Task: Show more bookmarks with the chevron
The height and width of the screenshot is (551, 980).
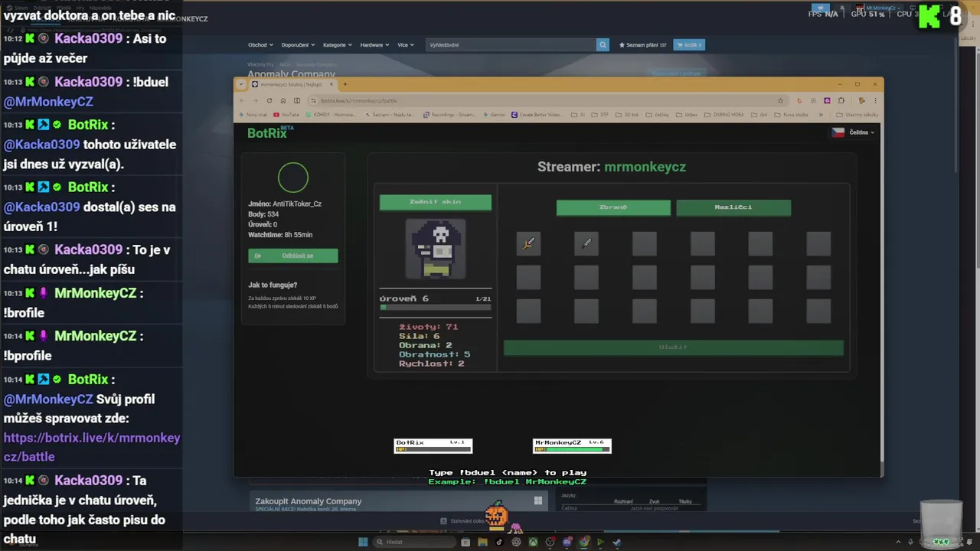Action: [x=821, y=115]
